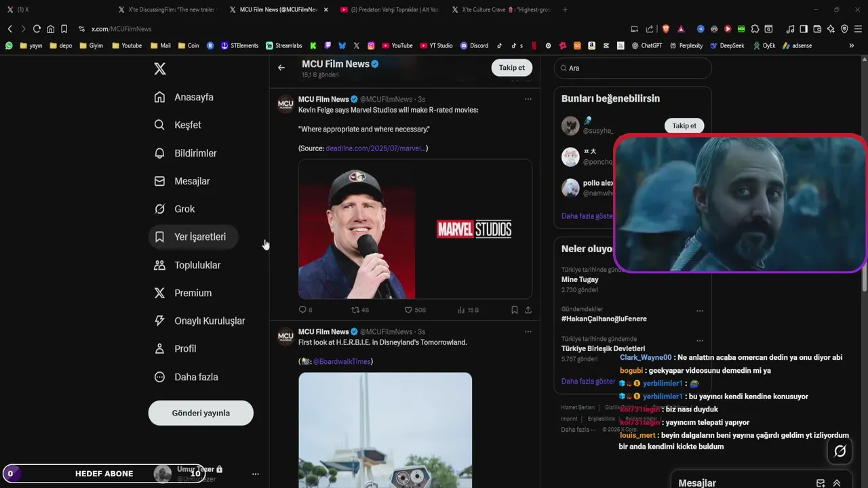The height and width of the screenshot is (488, 868).
Task: Go back using the arrow beside MCU Film News
Action: coord(281,68)
